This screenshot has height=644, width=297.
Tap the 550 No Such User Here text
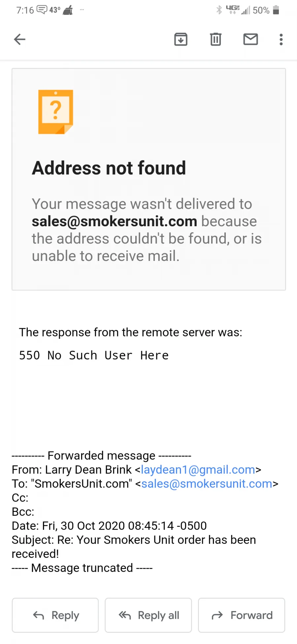tap(94, 355)
